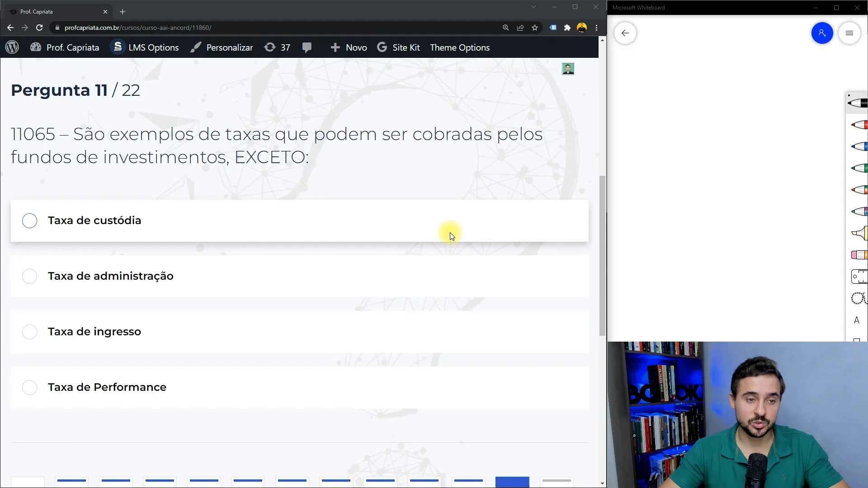Choose the 'Taxa de ingresso' answer
This screenshot has height=488, width=868.
click(30, 332)
